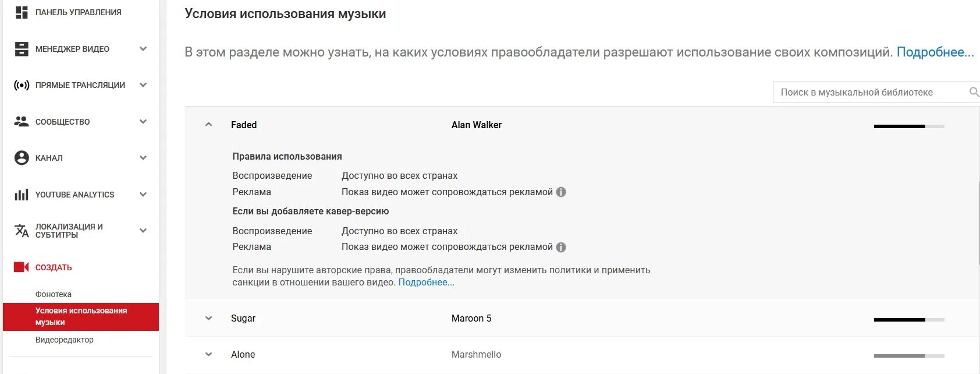Image resolution: width=980 pixels, height=374 pixels.
Task: Expand the Менеджер видео sidebar section
Action: pyautogui.click(x=143, y=49)
